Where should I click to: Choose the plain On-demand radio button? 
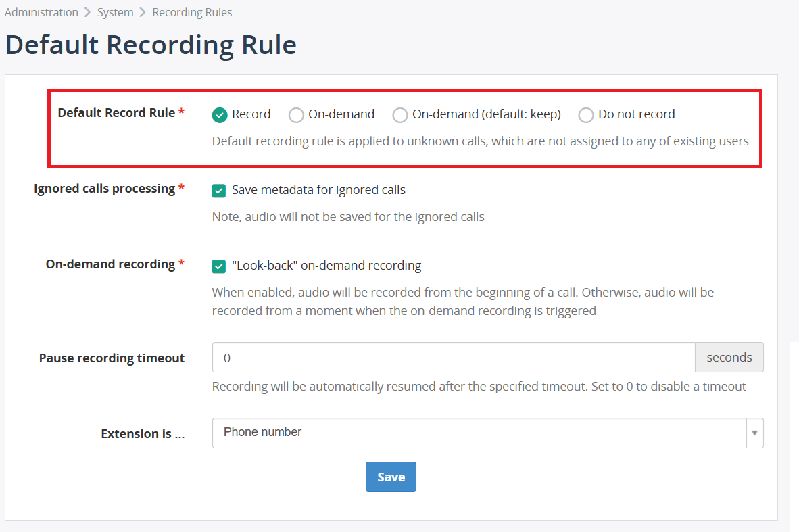296,115
